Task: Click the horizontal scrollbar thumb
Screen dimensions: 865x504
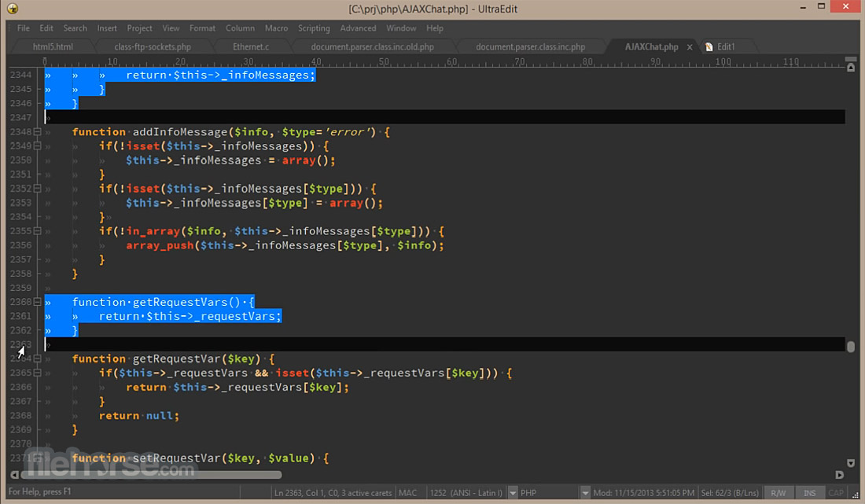Action: (x=151, y=475)
